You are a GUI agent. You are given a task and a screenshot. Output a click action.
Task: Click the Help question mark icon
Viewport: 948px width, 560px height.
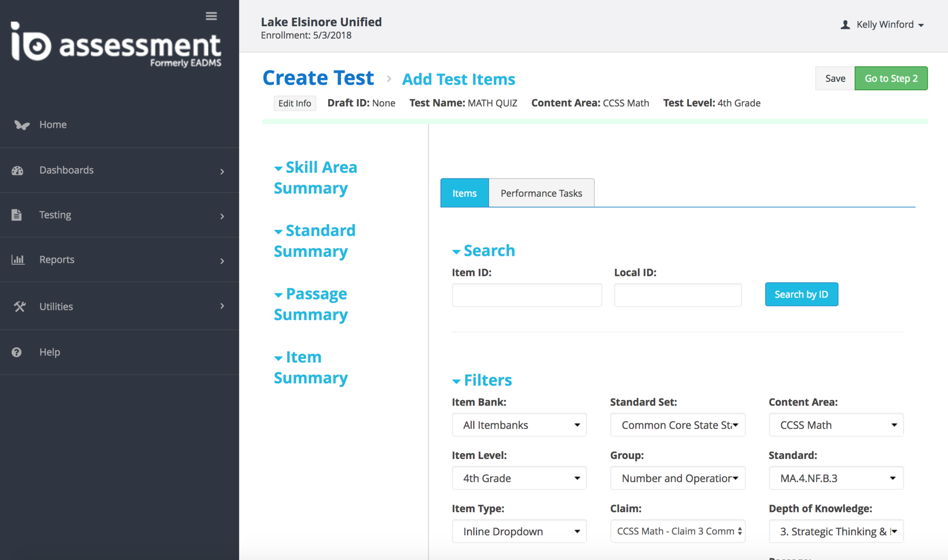pyautogui.click(x=17, y=352)
